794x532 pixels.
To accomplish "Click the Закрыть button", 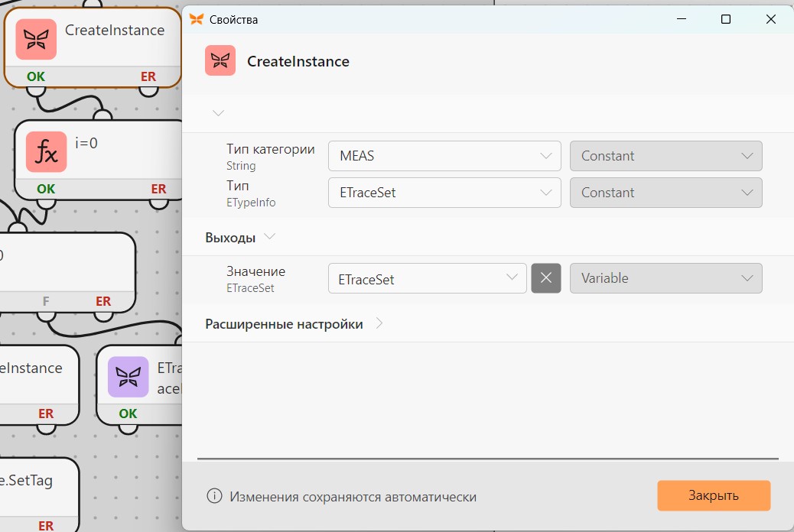I will click(714, 495).
